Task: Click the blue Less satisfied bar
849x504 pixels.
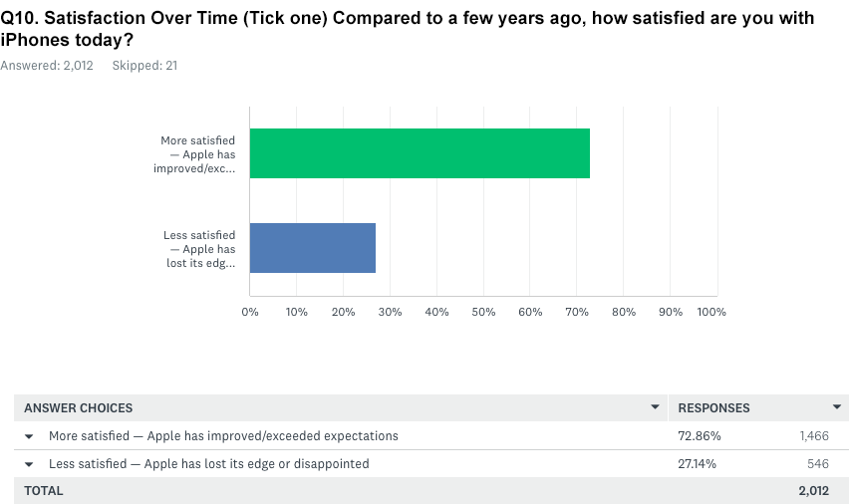Action: (313, 248)
